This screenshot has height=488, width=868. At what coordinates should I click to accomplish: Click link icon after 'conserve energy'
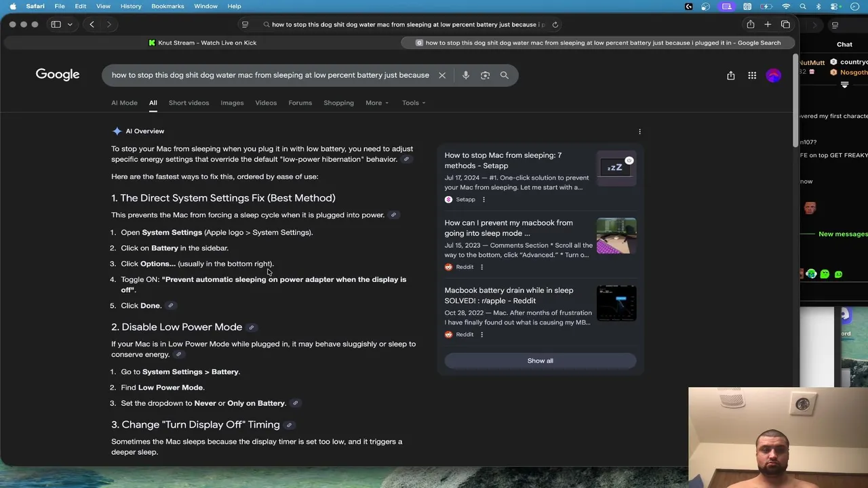(178, 354)
